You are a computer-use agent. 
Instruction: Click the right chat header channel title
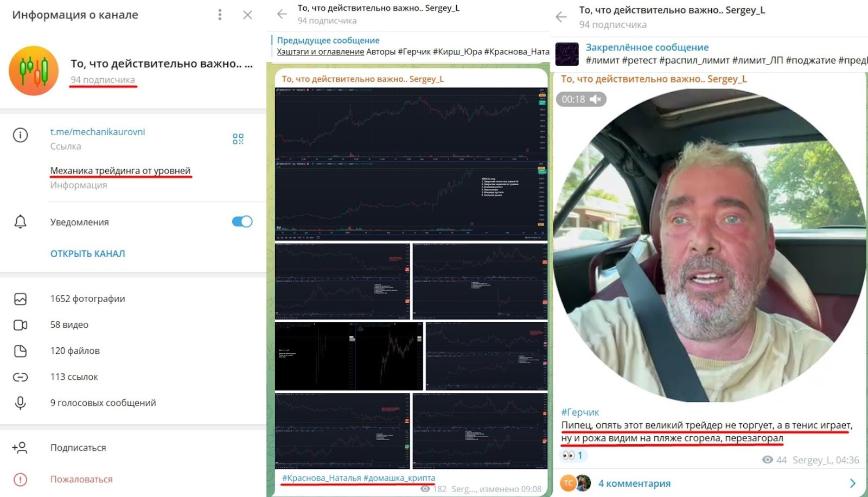coord(672,10)
